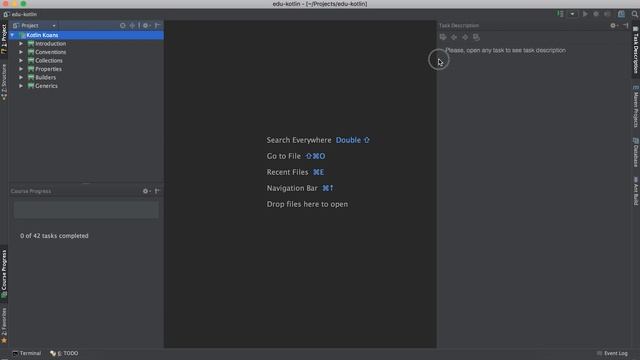Hide the Course Progress panel
This screenshot has height=360, width=640.
click(x=157, y=191)
